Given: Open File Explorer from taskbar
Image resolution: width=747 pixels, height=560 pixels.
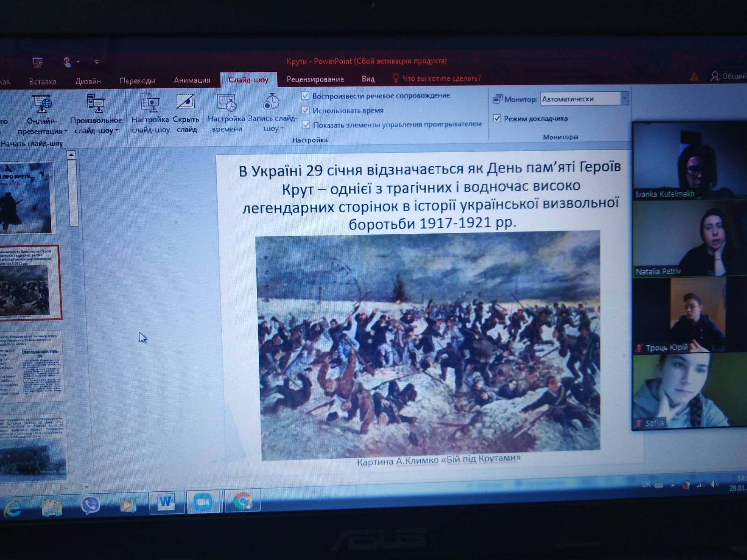Looking at the screenshot, I should pyautogui.click(x=51, y=507).
